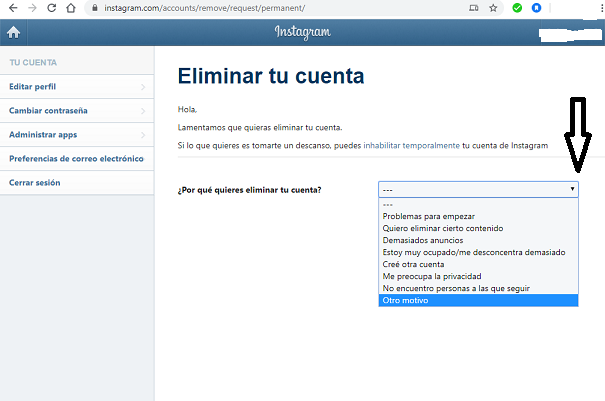Go back with the browser back arrow
This screenshot has width=605, height=401.
13,8
